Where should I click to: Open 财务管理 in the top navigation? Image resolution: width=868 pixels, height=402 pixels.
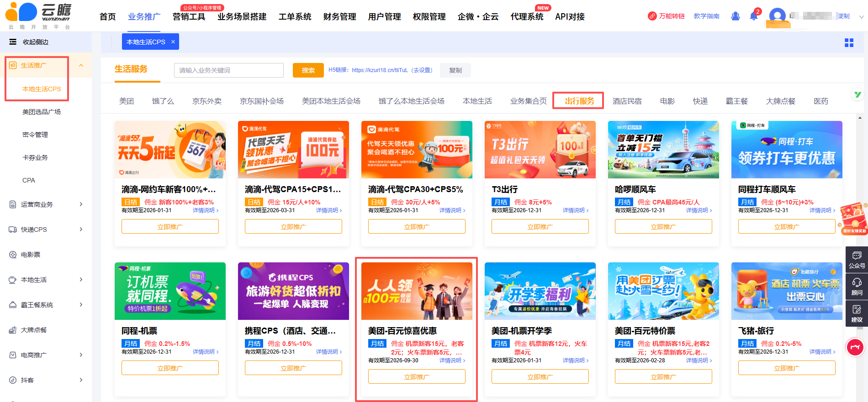[339, 17]
